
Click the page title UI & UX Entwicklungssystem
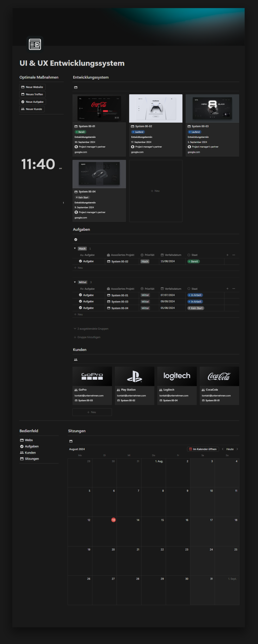point(72,63)
